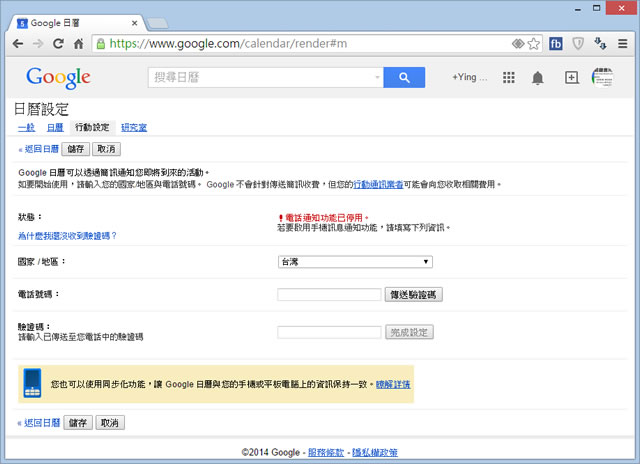The image size is (640, 464).
Task: Click the browser address bar URL
Action: [228, 44]
